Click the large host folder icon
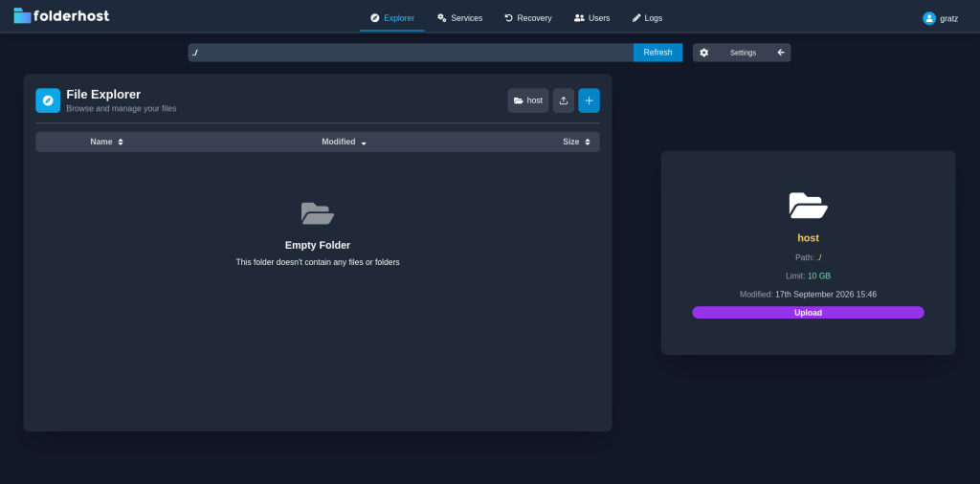The image size is (980, 484). [808, 206]
